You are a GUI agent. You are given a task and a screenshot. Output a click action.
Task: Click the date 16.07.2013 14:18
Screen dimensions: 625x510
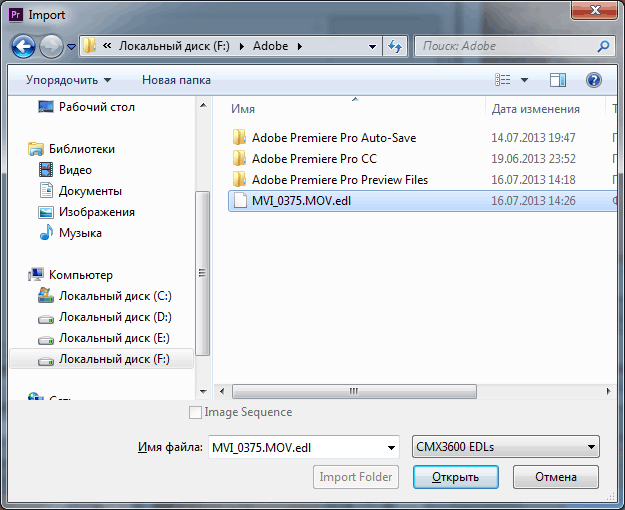[x=533, y=180]
